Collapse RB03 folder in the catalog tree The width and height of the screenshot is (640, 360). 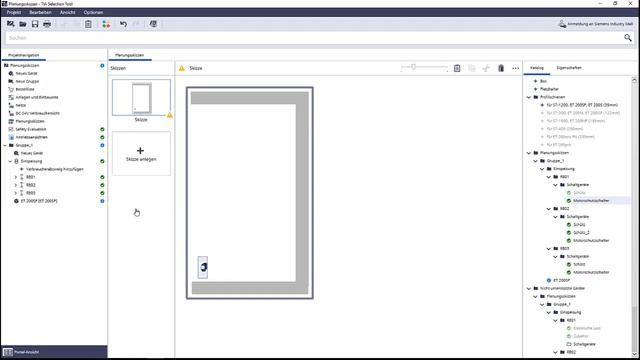tap(549, 249)
